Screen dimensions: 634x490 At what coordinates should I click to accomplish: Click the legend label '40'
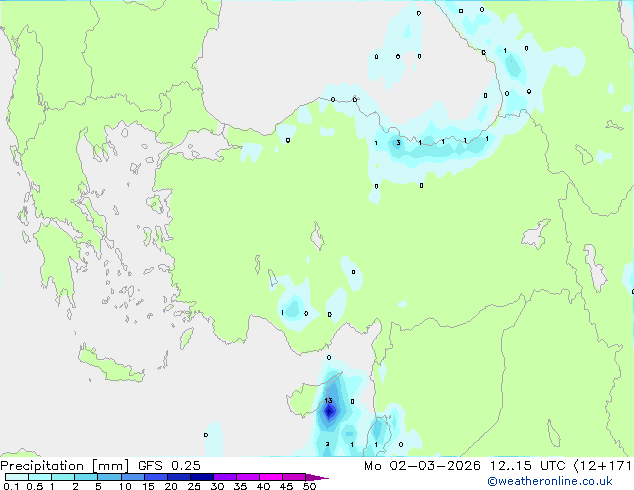coord(263,486)
